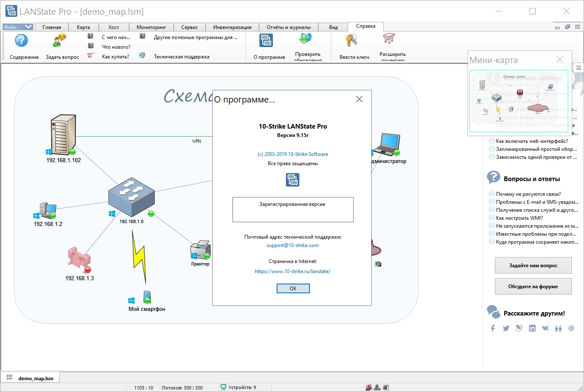Open Куда программа сохраняет topic
584x392 pixels.
pyautogui.click(x=537, y=242)
